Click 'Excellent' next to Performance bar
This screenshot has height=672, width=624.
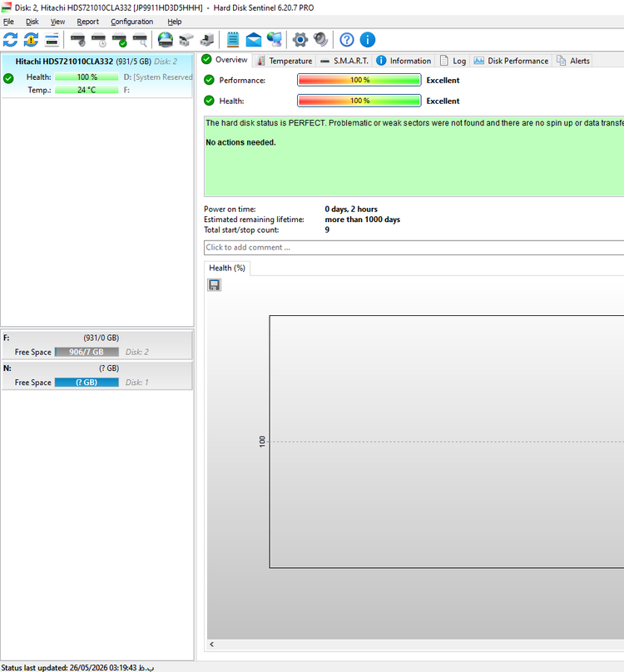[443, 80]
